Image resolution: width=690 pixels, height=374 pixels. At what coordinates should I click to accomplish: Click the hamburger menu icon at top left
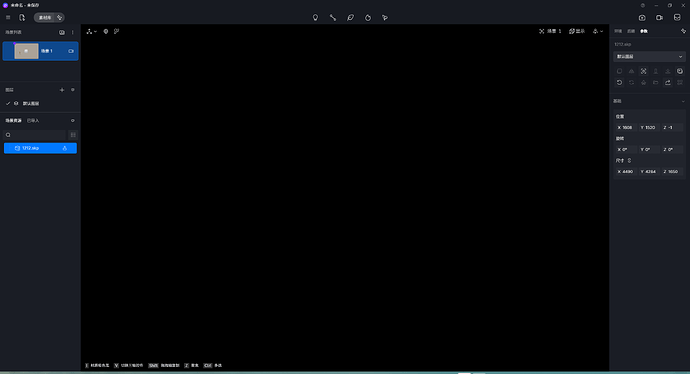8,18
